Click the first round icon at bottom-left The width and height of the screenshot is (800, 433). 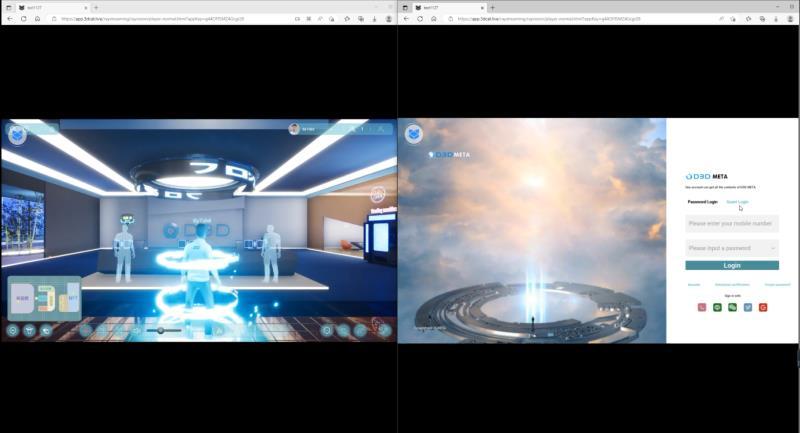pyautogui.click(x=13, y=330)
